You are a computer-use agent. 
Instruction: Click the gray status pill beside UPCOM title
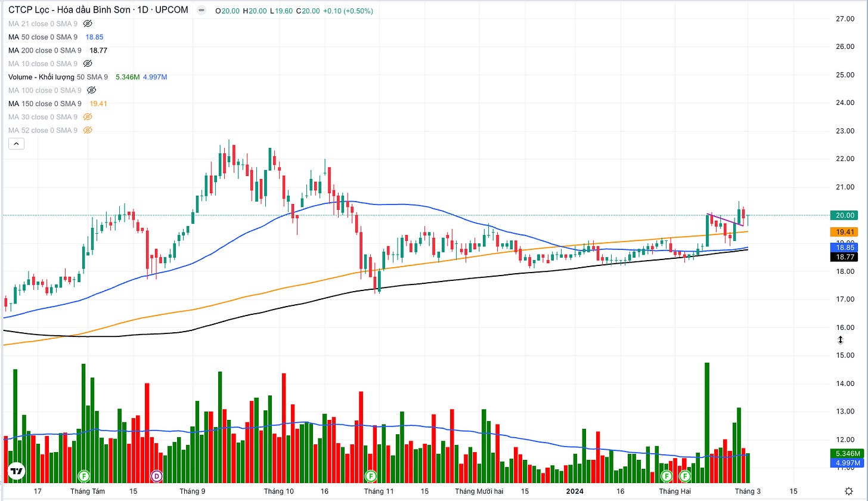(201, 11)
